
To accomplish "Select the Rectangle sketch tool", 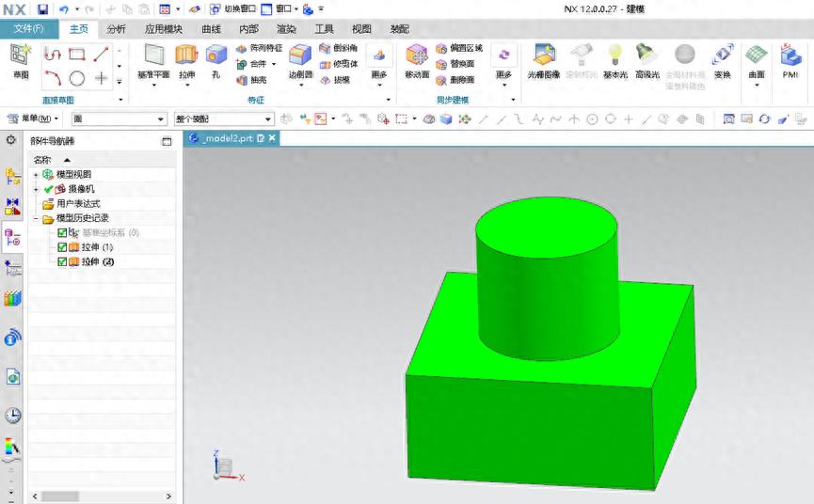I will pos(77,54).
